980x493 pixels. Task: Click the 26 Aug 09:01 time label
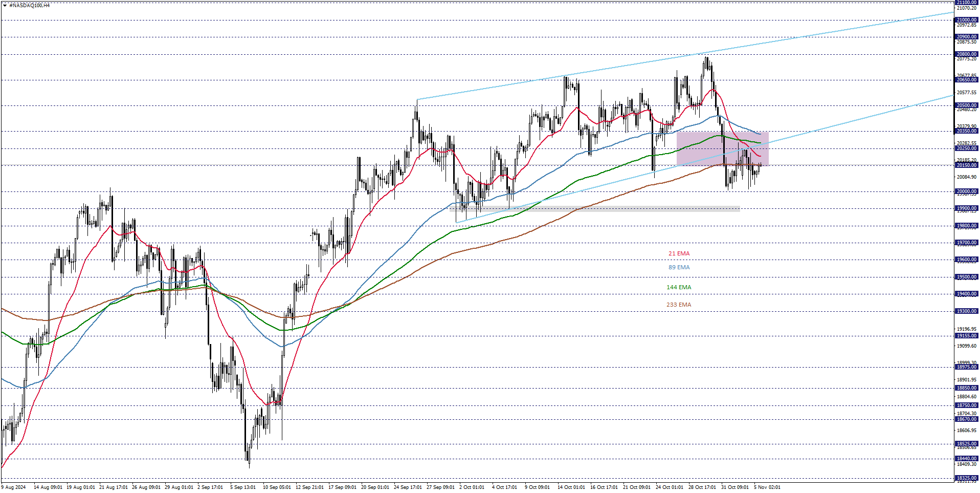tap(146, 487)
